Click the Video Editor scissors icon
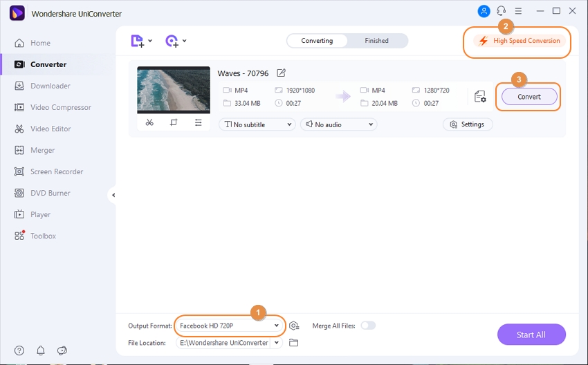 [19, 129]
